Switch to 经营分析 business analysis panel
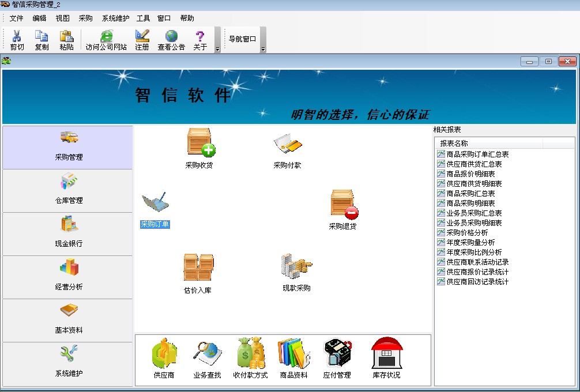580x392 pixels. pyautogui.click(x=68, y=277)
